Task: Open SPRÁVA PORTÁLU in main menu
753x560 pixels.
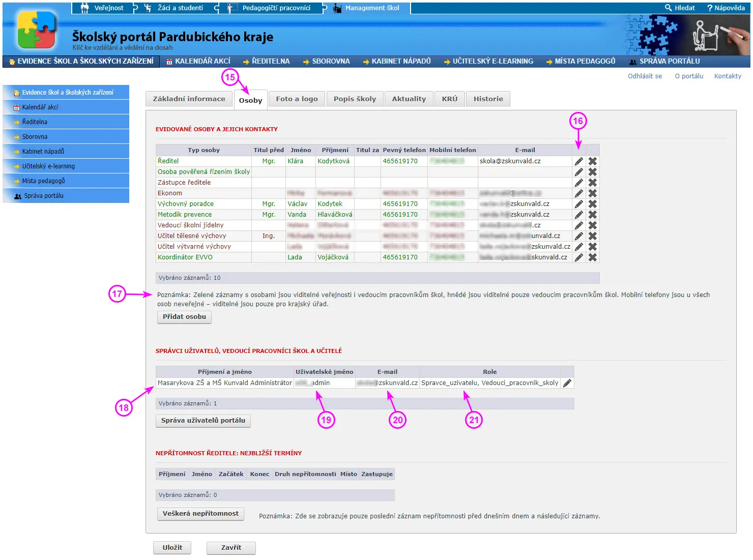Action: click(664, 62)
